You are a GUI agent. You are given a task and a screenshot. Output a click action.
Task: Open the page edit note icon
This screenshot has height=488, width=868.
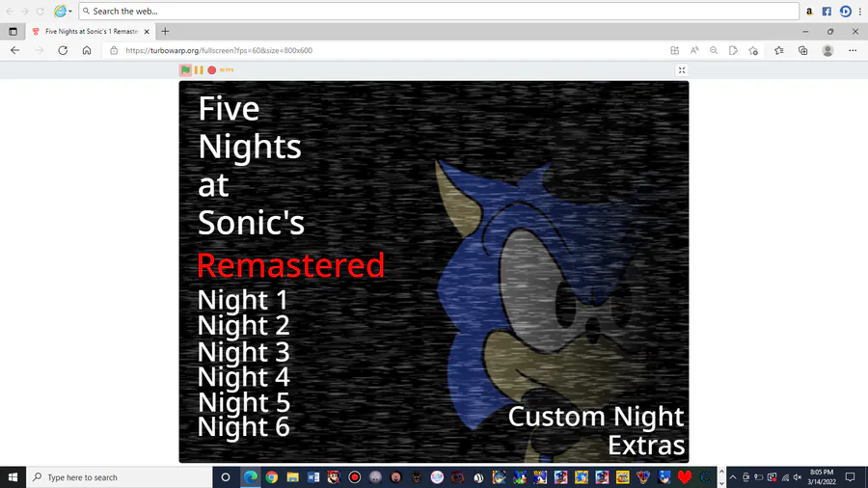733,50
